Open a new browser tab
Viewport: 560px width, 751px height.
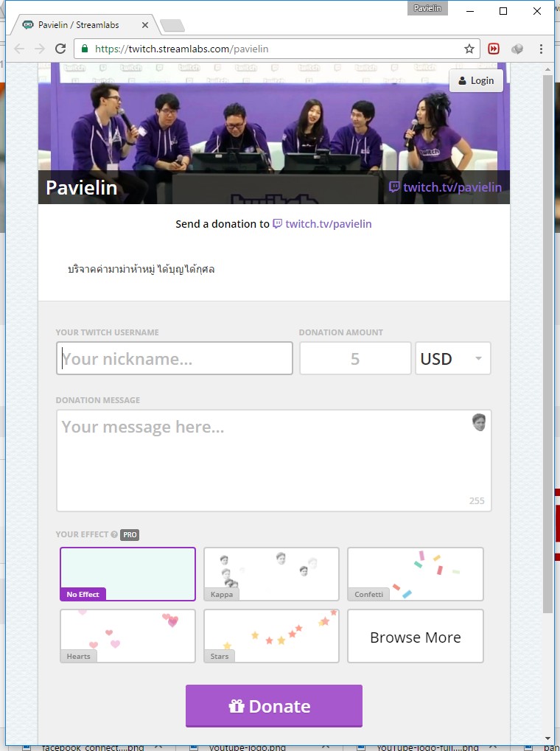172,26
